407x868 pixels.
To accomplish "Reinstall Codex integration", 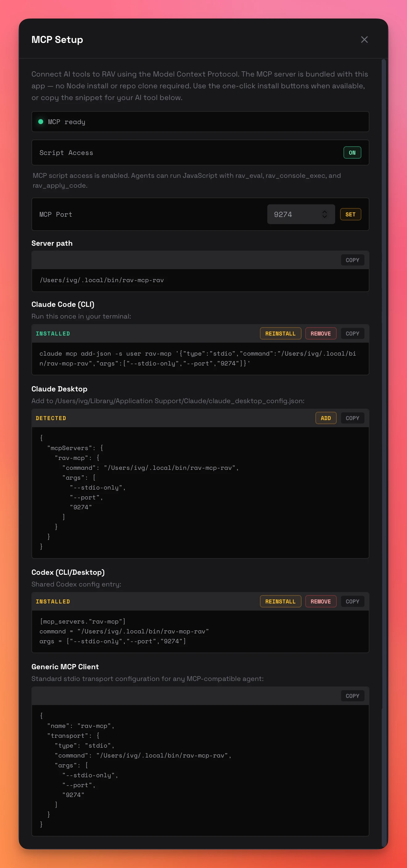I will pos(280,602).
